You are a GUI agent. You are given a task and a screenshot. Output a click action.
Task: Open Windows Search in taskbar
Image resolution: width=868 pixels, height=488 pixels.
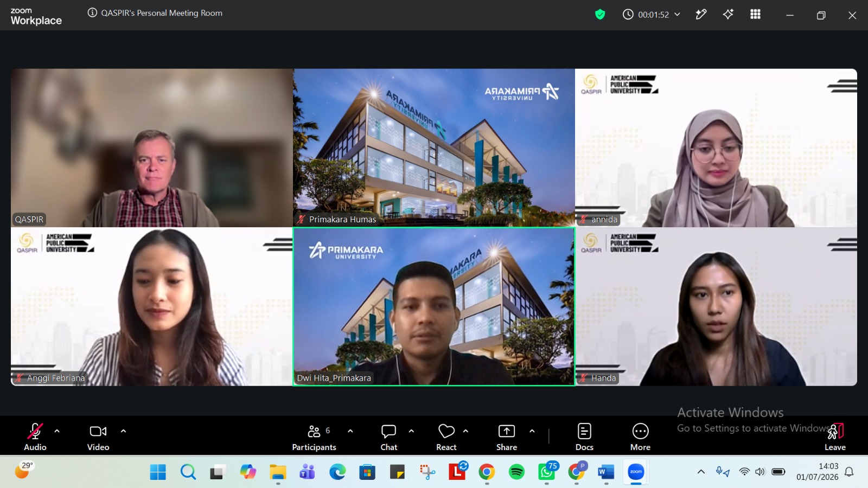(x=188, y=472)
